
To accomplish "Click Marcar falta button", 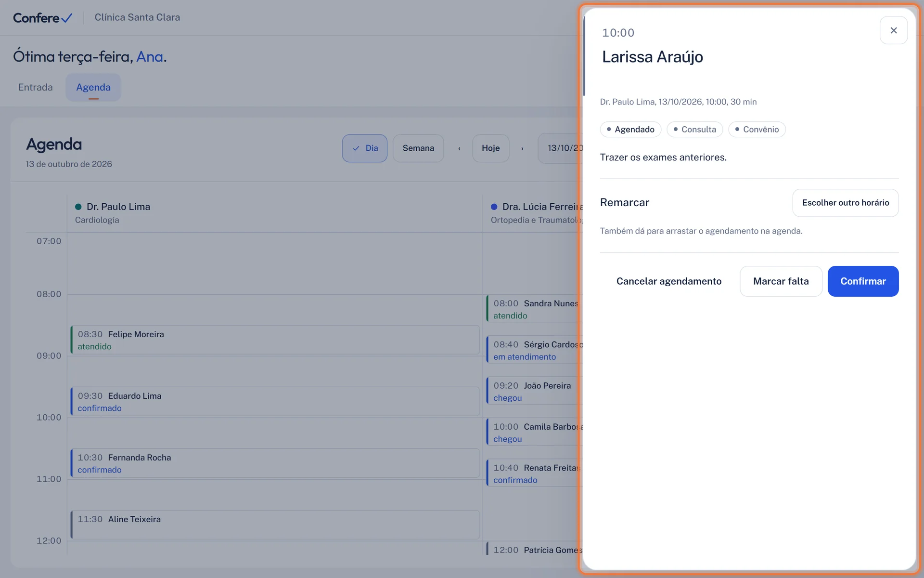I will (781, 281).
